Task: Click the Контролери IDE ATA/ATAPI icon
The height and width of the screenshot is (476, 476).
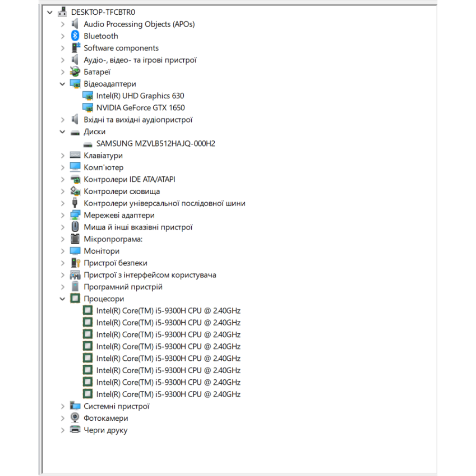Action: [x=75, y=179]
